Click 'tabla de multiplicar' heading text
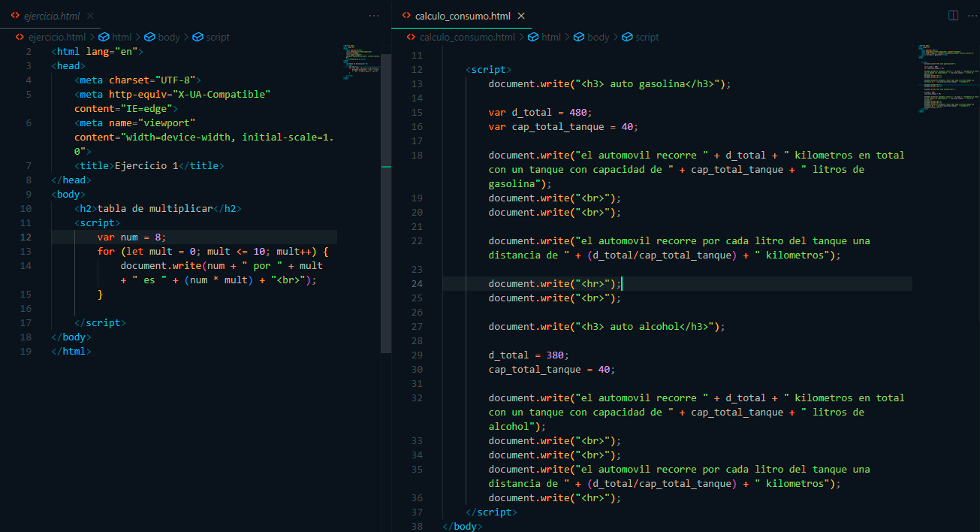 point(155,208)
